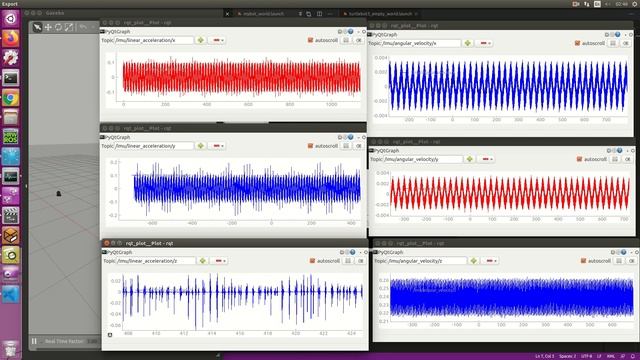
Task: Open remove-topic dropdown in angular_velocity/z plot
Action: click(491, 260)
